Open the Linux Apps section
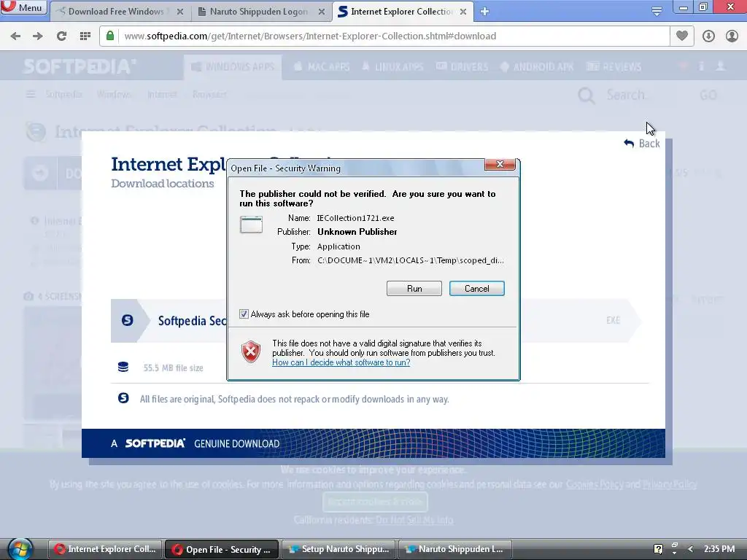The height and width of the screenshot is (560, 747). (x=392, y=67)
